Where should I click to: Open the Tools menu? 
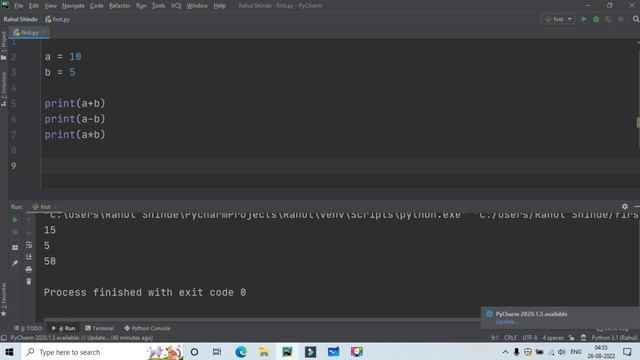click(x=158, y=6)
